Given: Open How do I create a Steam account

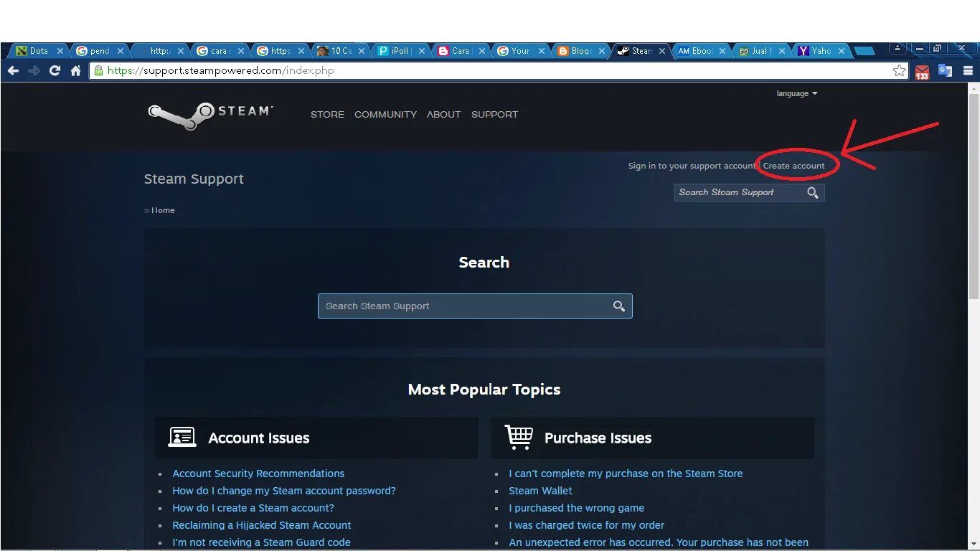Looking at the screenshot, I should coord(253,508).
